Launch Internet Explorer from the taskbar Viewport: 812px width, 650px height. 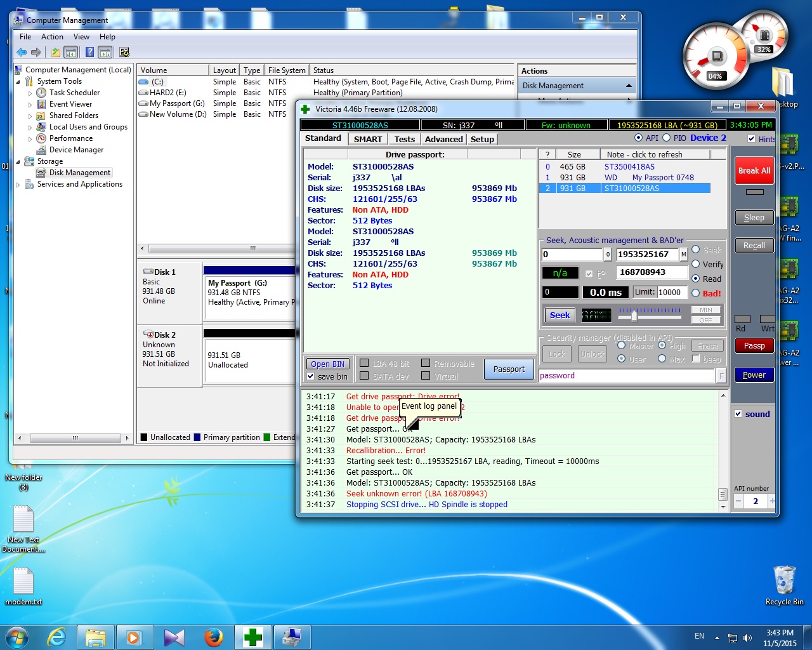pyautogui.click(x=57, y=637)
